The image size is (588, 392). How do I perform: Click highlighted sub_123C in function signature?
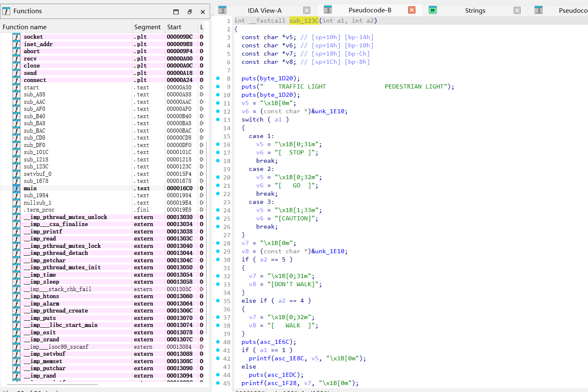click(x=304, y=21)
